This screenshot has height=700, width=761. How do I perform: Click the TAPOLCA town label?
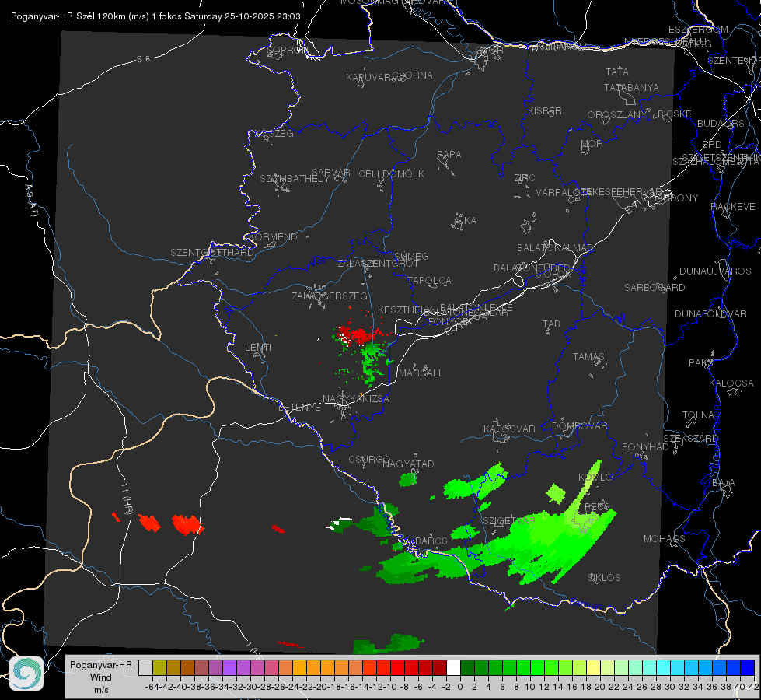pyautogui.click(x=430, y=281)
